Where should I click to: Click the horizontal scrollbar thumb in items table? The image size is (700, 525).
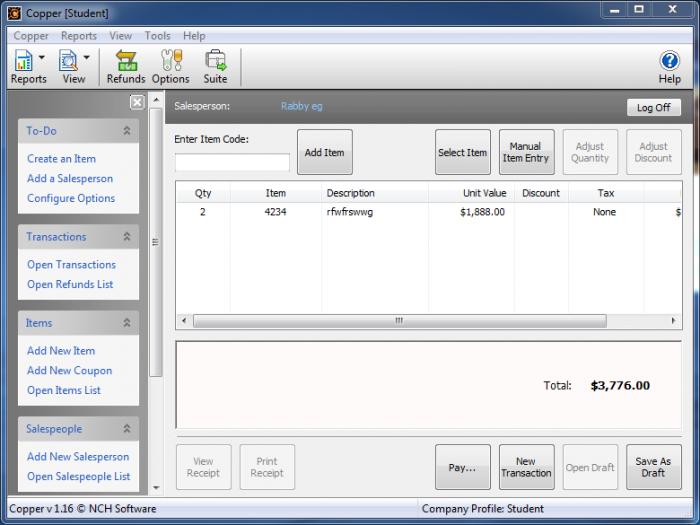click(400, 321)
